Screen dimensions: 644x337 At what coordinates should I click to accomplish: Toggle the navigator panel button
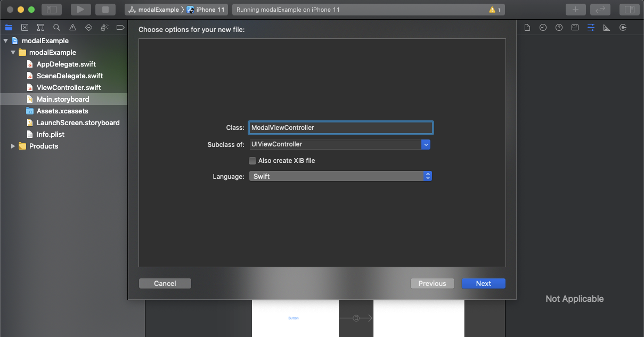[52, 10]
